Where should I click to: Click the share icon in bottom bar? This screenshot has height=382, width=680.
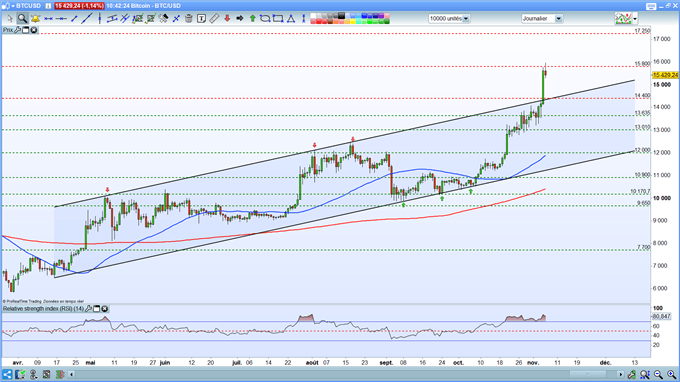pyautogui.click(x=7, y=374)
